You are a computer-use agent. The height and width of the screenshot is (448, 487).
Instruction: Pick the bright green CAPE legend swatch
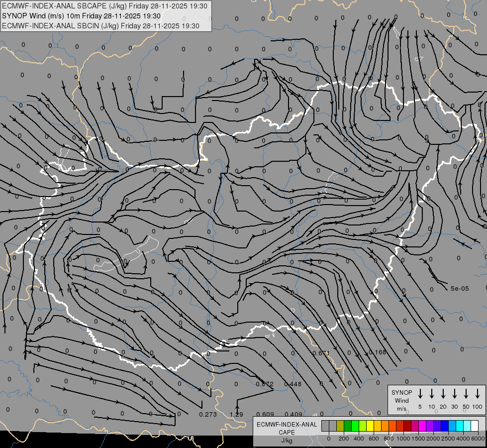[355, 426]
